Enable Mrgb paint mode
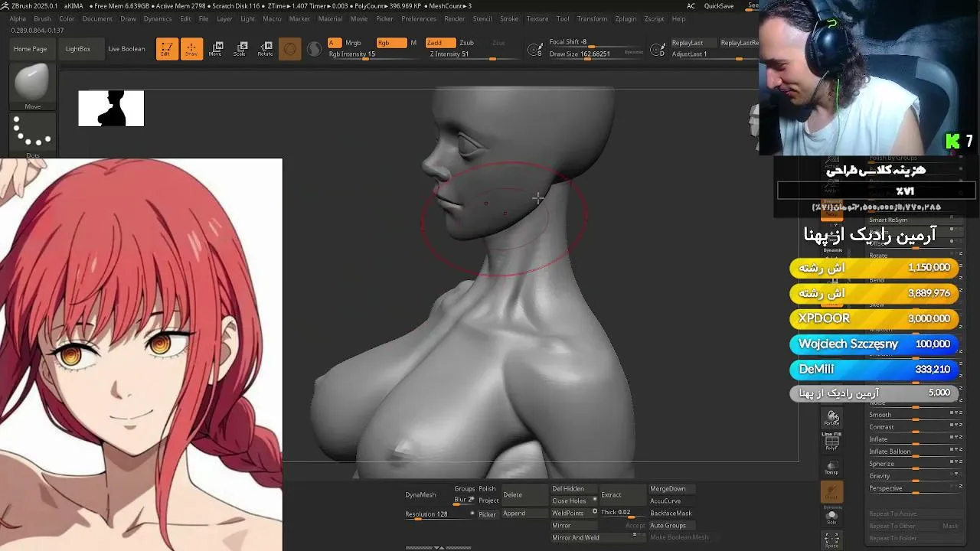The width and height of the screenshot is (980, 551). [x=353, y=43]
